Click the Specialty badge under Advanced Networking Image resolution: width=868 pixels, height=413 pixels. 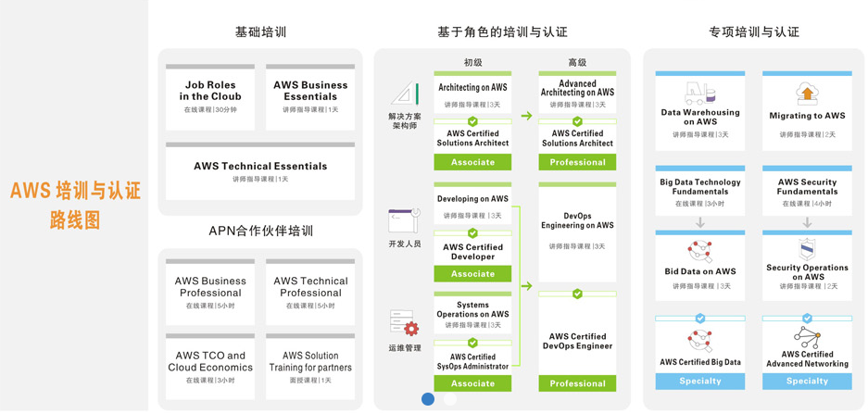[807, 381]
